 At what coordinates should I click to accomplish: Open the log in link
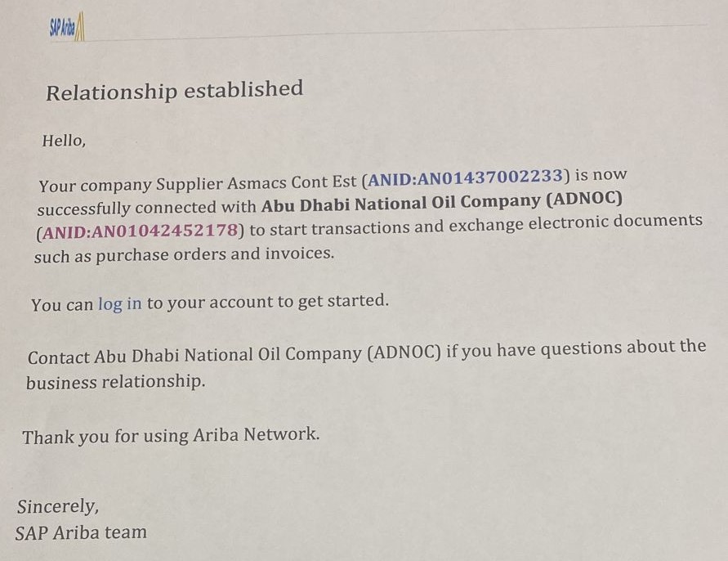click(120, 303)
